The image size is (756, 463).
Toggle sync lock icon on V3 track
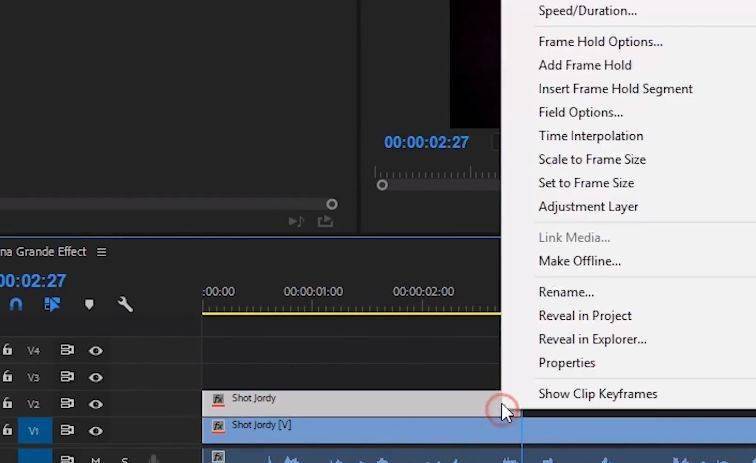click(x=67, y=376)
